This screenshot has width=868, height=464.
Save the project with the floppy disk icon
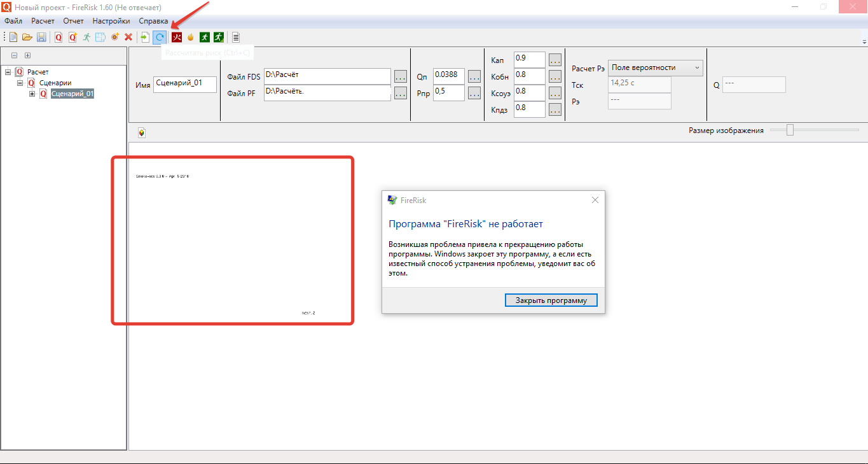tap(41, 37)
